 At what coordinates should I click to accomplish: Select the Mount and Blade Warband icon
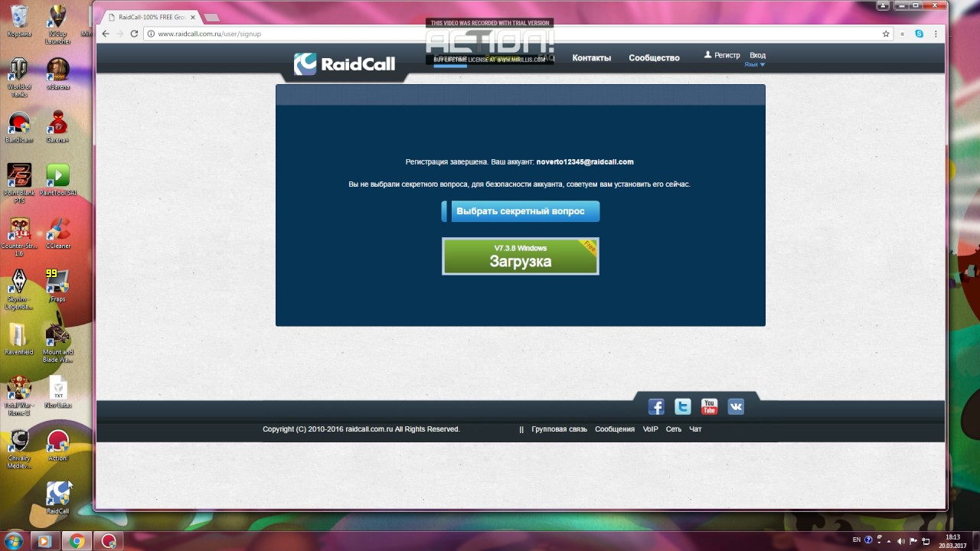[57, 342]
